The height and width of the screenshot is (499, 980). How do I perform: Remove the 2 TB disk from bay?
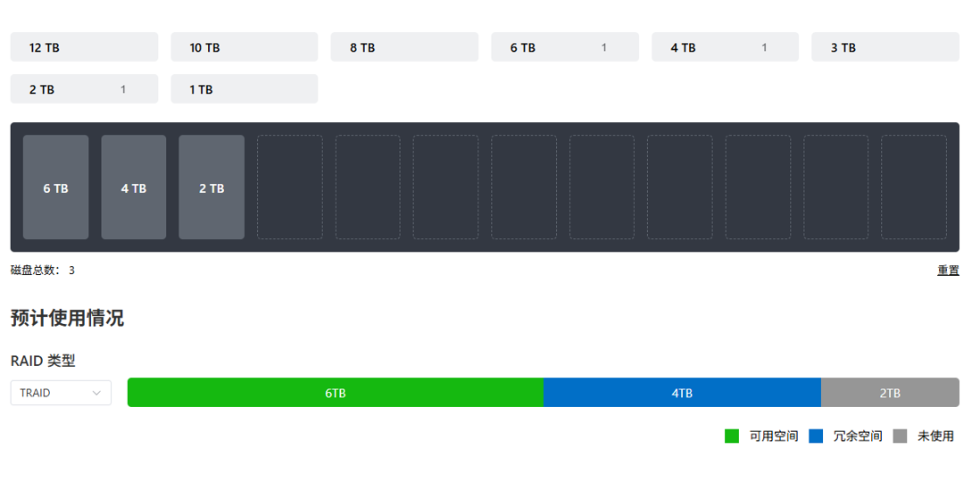212,187
